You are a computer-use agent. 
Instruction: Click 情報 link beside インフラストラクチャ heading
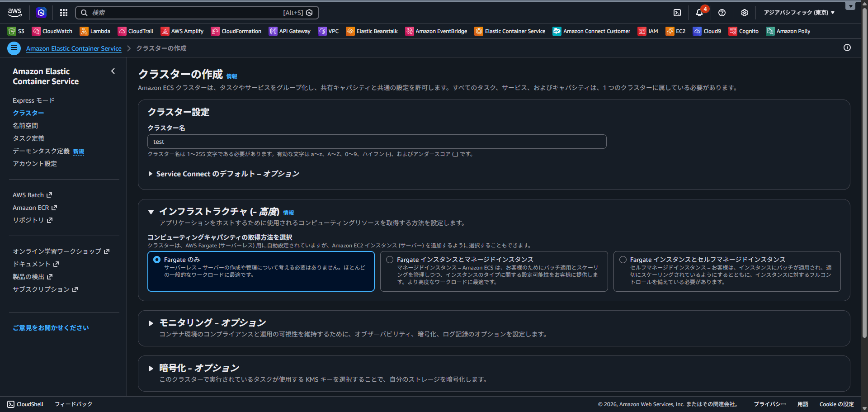pyautogui.click(x=288, y=213)
